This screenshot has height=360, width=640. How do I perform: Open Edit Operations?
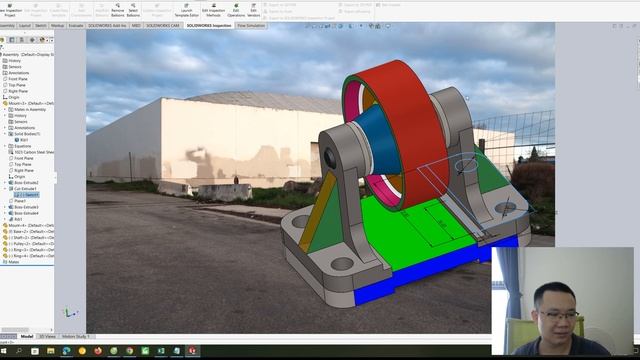point(236,11)
